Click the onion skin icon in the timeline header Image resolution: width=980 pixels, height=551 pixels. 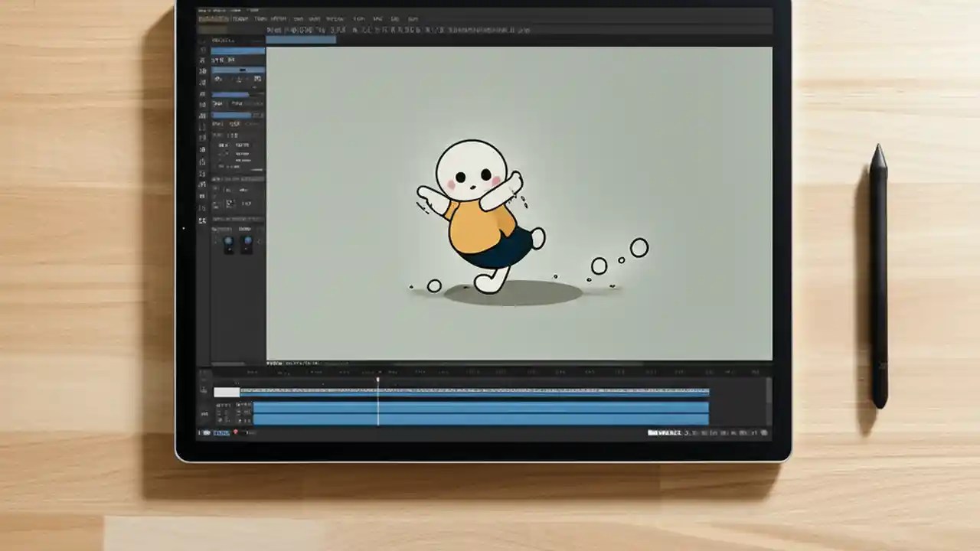coord(205,373)
